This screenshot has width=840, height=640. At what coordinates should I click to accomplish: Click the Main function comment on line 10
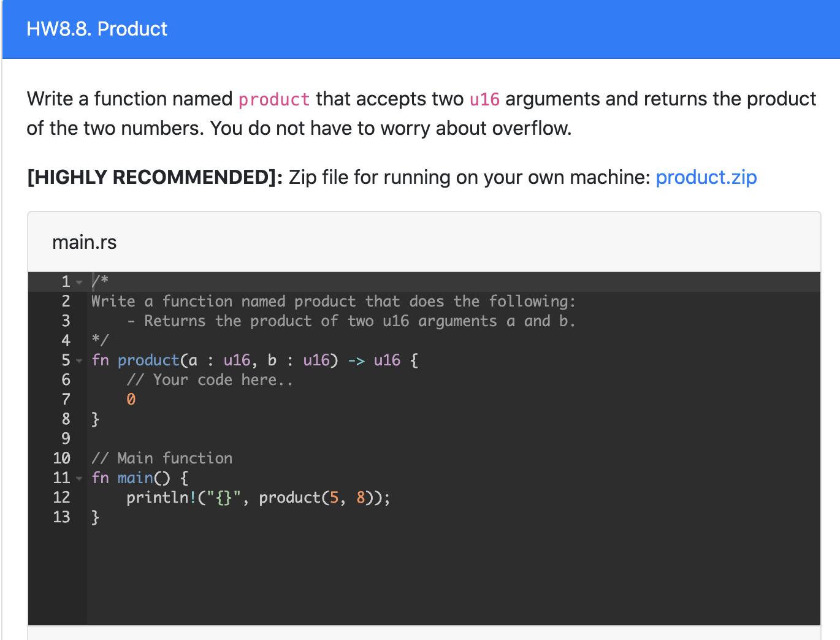(x=162, y=458)
